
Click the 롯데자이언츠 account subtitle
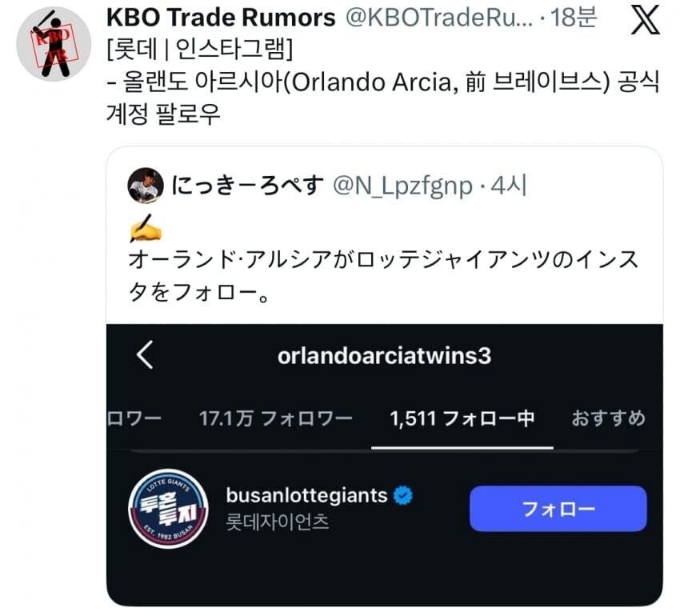pos(278,522)
